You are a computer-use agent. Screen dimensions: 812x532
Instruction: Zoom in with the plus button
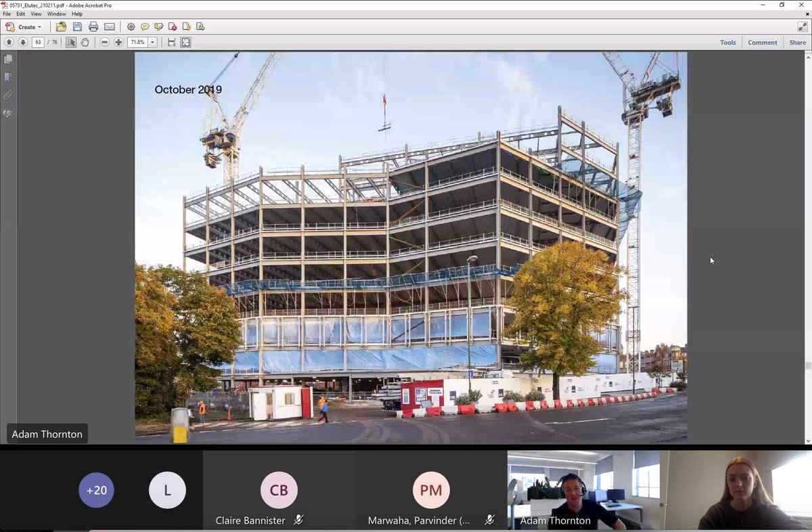click(118, 42)
